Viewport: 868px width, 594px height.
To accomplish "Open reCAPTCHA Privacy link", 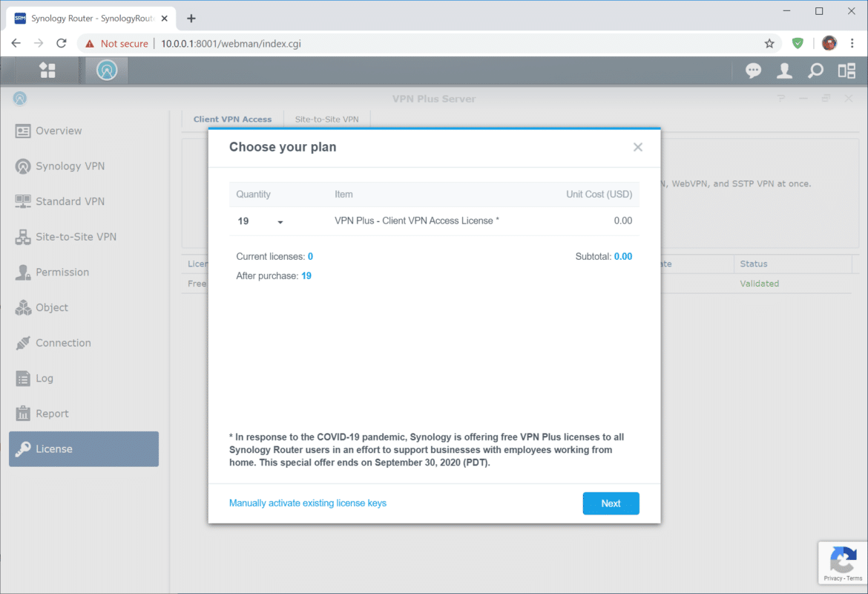I will [x=832, y=578].
